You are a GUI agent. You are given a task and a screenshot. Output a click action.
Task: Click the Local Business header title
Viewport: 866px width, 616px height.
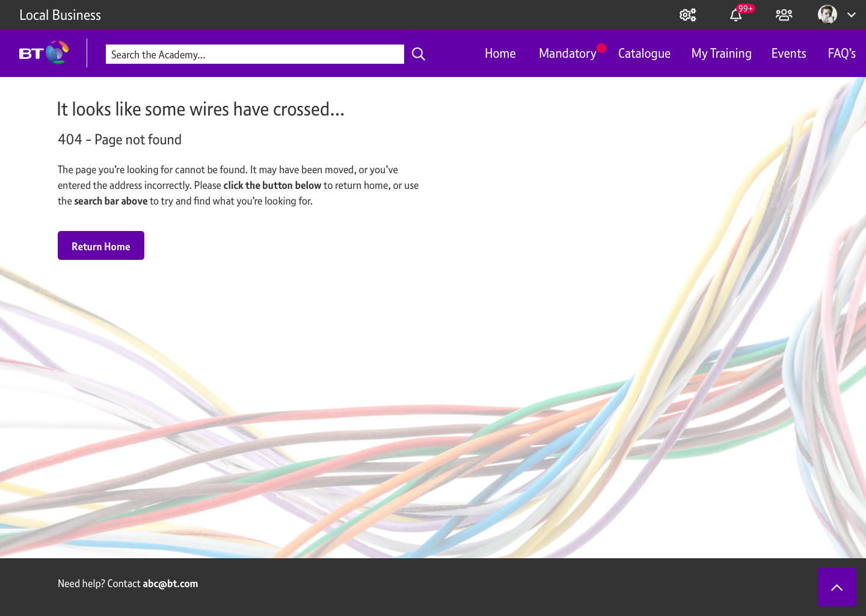(60, 15)
